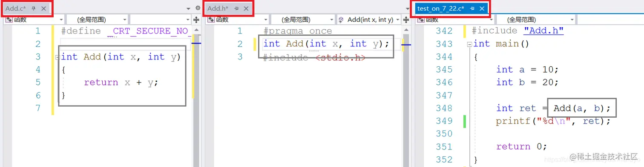Click line number 1 in Add.c
The width and height of the screenshot is (644, 167).
coord(38,31)
